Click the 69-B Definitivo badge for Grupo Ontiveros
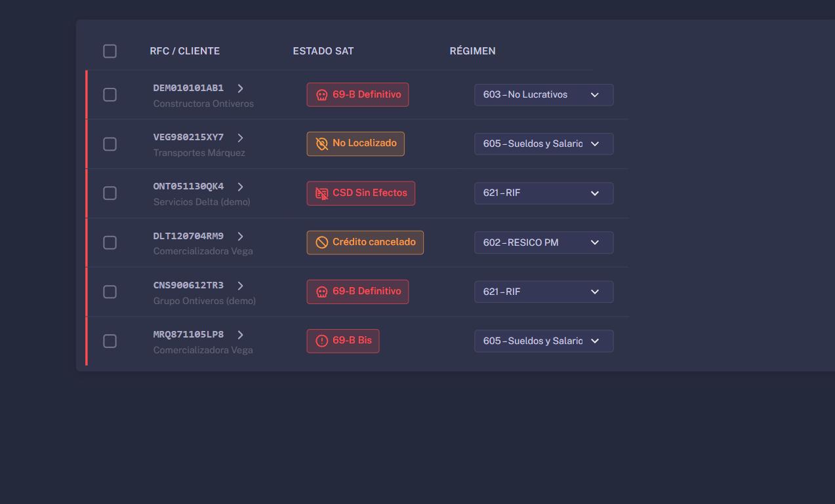835x504 pixels. click(x=357, y=292)
